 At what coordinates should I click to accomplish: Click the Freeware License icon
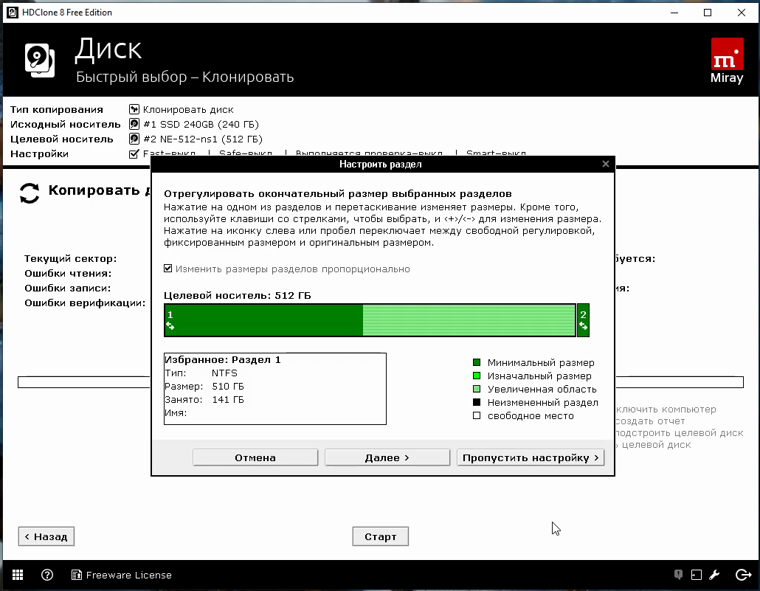click(76, 575)
